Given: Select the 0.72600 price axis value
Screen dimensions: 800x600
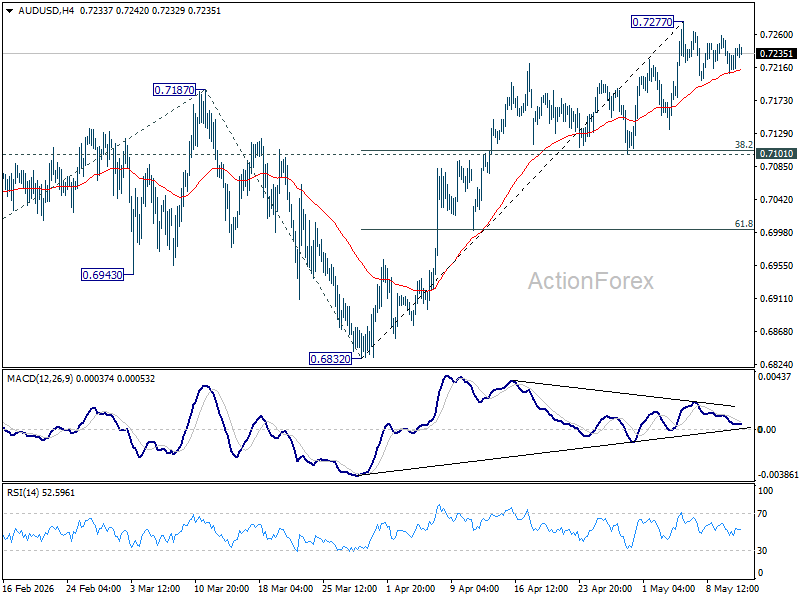Looking at the screenshot, I should pos(777,35).
